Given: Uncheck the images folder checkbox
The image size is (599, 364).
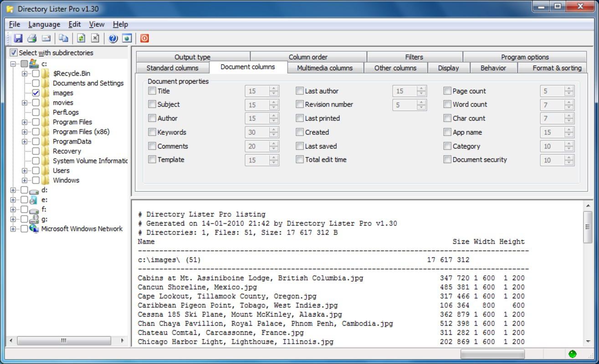Looking at the screenshot, I should [x=36, y=93].
